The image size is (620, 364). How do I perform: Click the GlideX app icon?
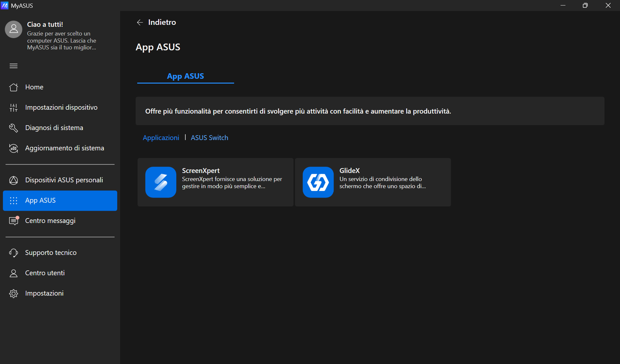coord(318,182)
